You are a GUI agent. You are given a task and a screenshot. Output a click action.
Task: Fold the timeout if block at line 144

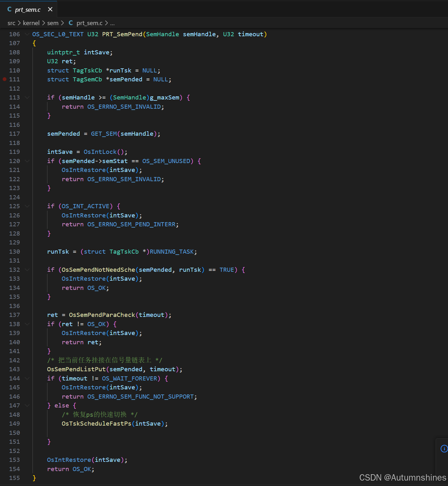click(x=27, y=378)
